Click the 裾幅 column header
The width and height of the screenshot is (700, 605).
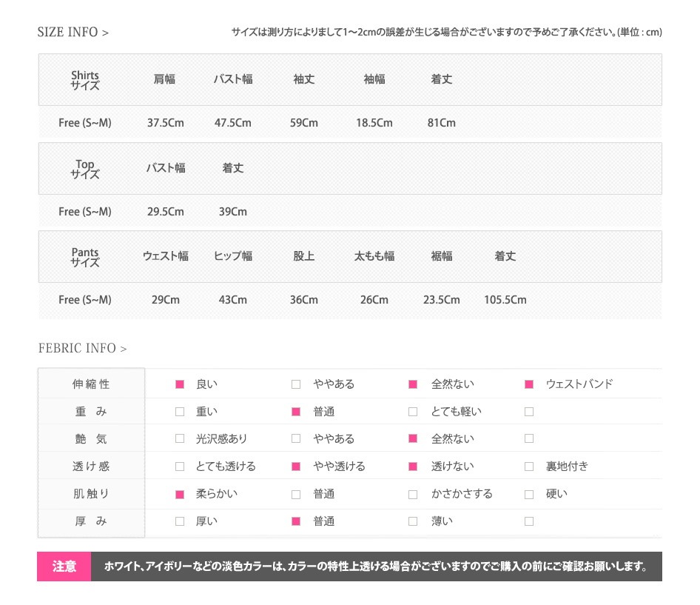coord(442,256)
